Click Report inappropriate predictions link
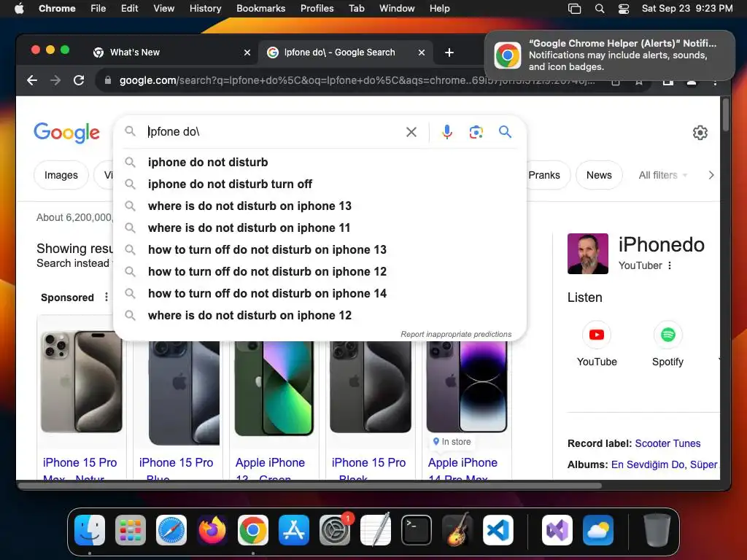Image resolution: width=747 pixels, height=560 pixels. click(x=456, y=334)
